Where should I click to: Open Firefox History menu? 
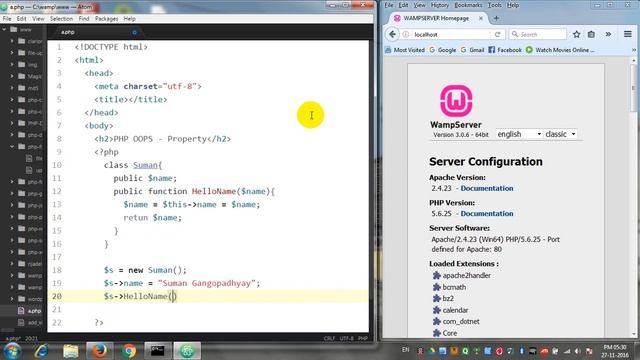point(439,5)
